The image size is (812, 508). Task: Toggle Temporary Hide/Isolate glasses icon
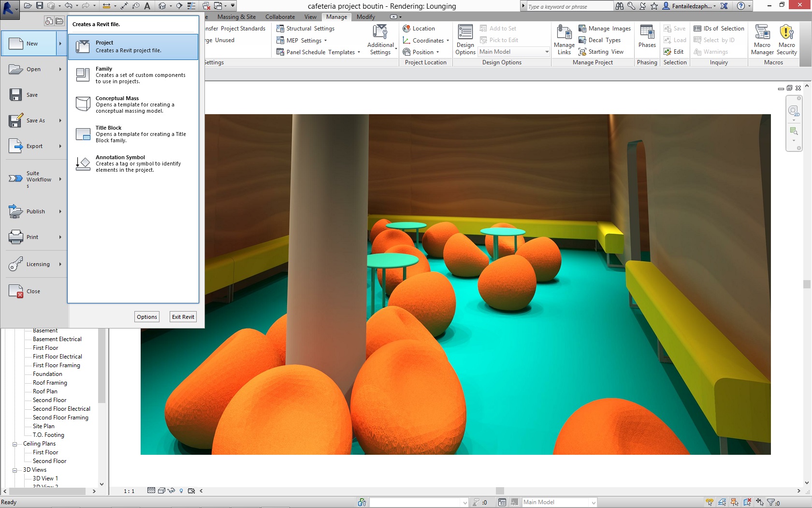pyautogui.click(x=171, y=491)
